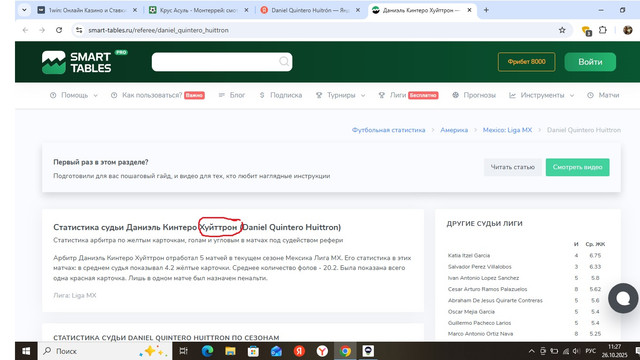Open the extensions puzzle icon
Viewport: 640px width, 360px height.
(x=602, y=30)
